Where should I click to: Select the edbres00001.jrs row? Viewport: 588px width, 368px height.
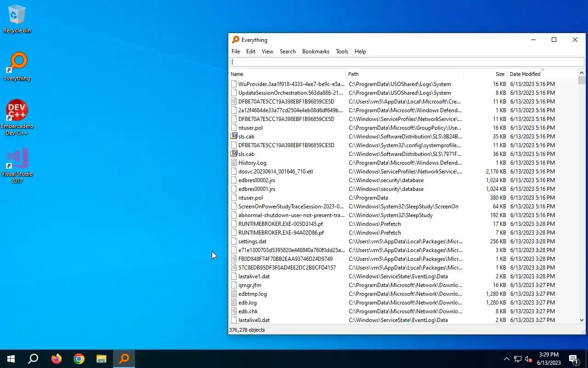point(403,189)
